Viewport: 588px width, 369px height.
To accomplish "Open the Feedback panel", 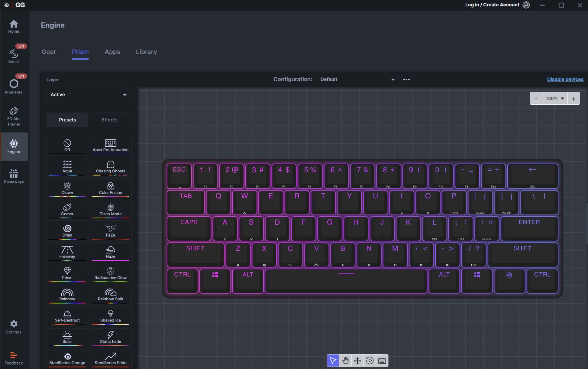I will [14, 358].
